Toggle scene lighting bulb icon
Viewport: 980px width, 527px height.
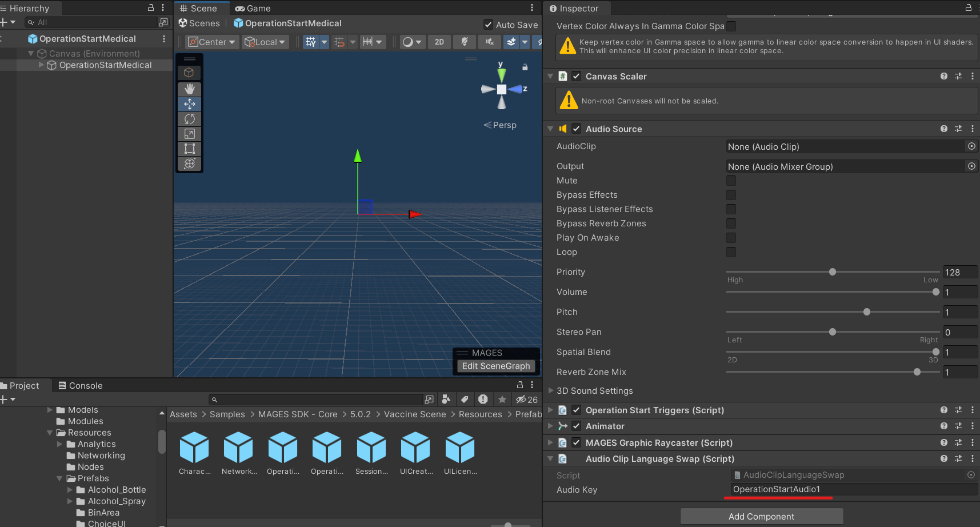(x=465, y=42)
